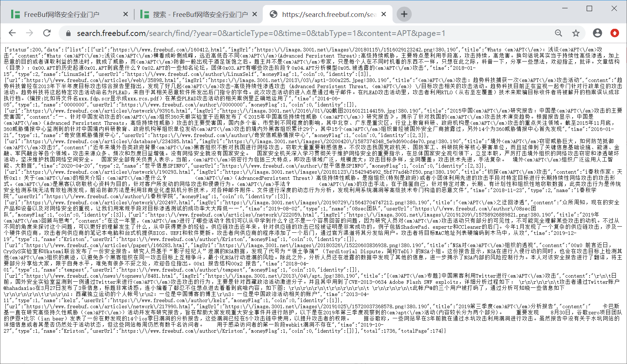Close the first FreeBuf网络安全行业门户 tab

point(125,14)
